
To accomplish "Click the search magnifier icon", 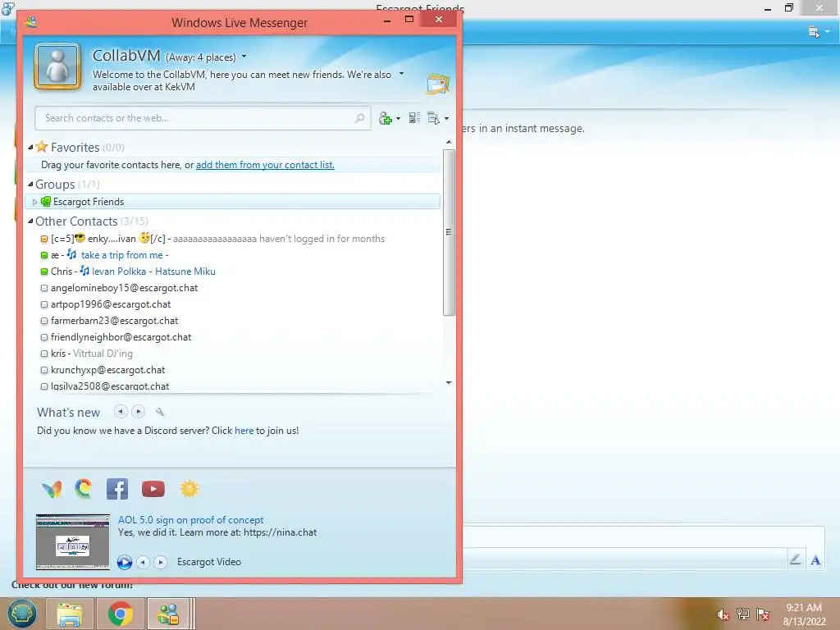I will coord(360,118).
